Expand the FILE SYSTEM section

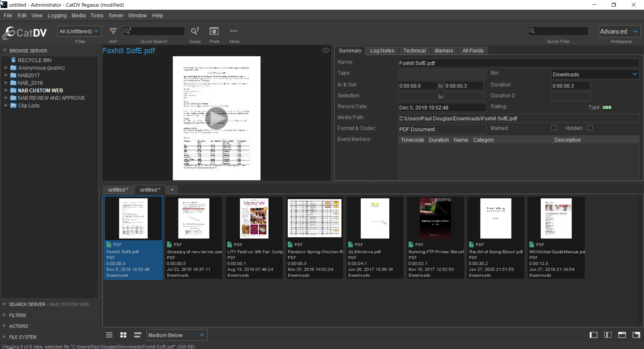(x=5, y=337)
